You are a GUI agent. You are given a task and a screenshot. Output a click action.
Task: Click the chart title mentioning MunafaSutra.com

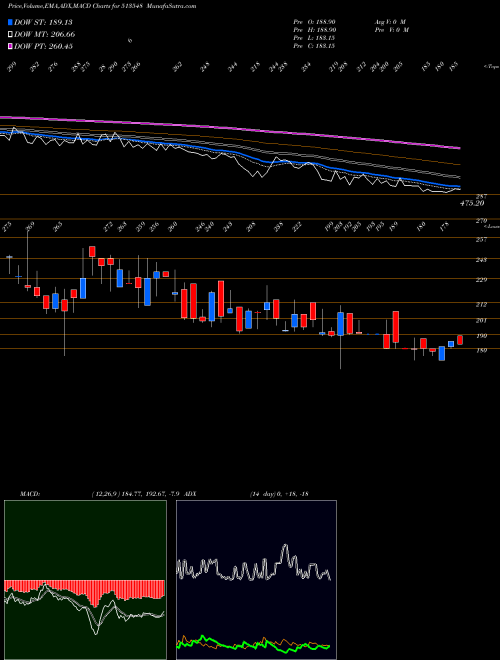(x=102, y=6)
